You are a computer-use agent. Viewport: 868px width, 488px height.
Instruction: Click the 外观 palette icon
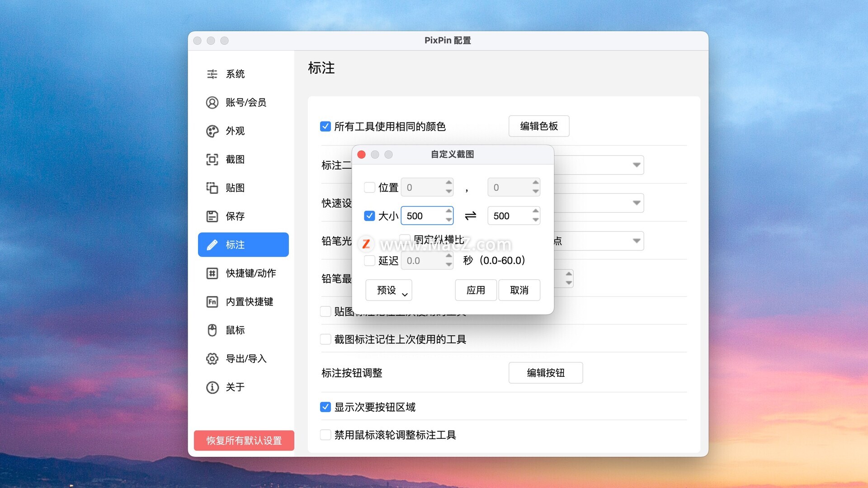pos(212,131)
